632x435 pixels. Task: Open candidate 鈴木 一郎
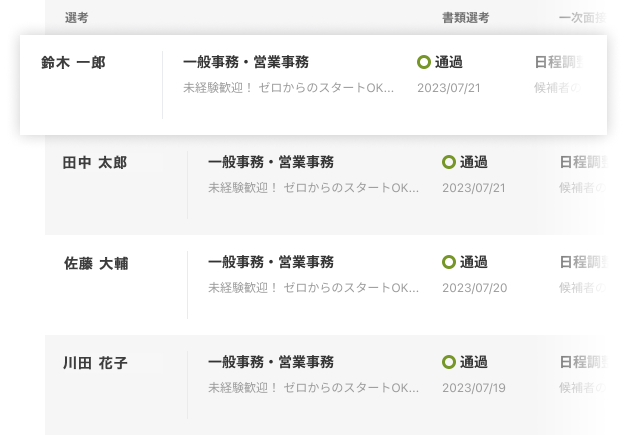tap(73, 63)
